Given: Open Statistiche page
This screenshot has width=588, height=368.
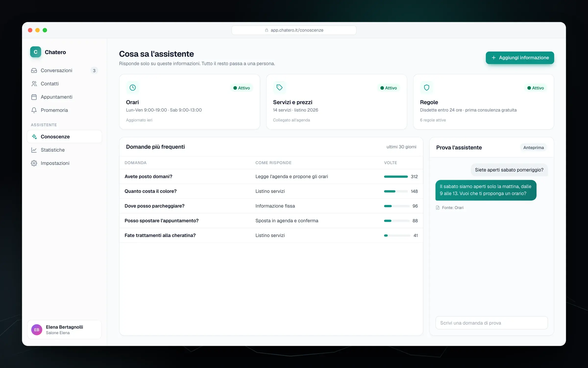Looking at the screenshot, I should (x=64, y=150).
